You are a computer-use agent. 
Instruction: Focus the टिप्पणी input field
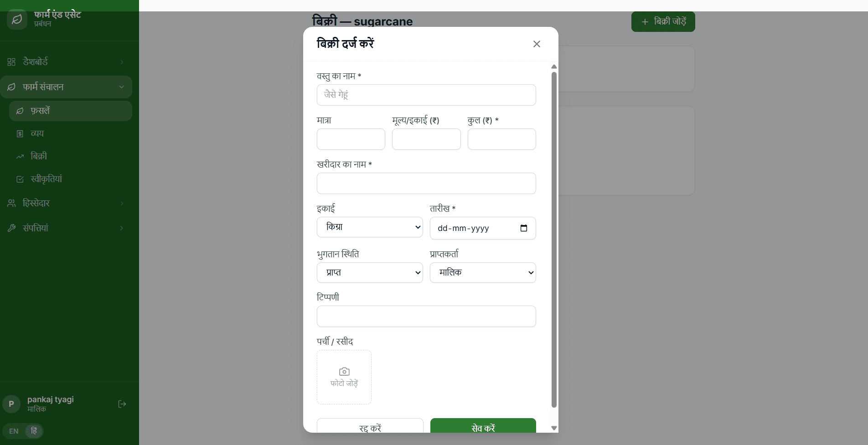pyautogui.click(x=426, y=317)
